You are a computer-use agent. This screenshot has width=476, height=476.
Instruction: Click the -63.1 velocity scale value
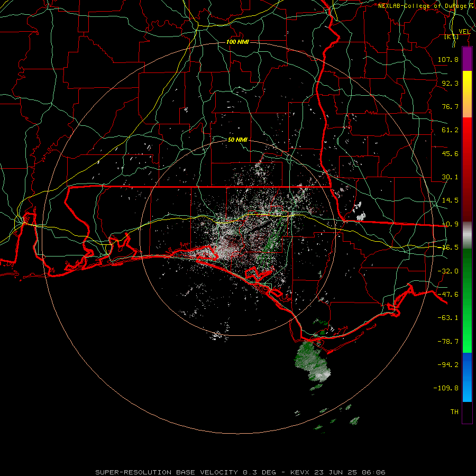pos(448,318)
